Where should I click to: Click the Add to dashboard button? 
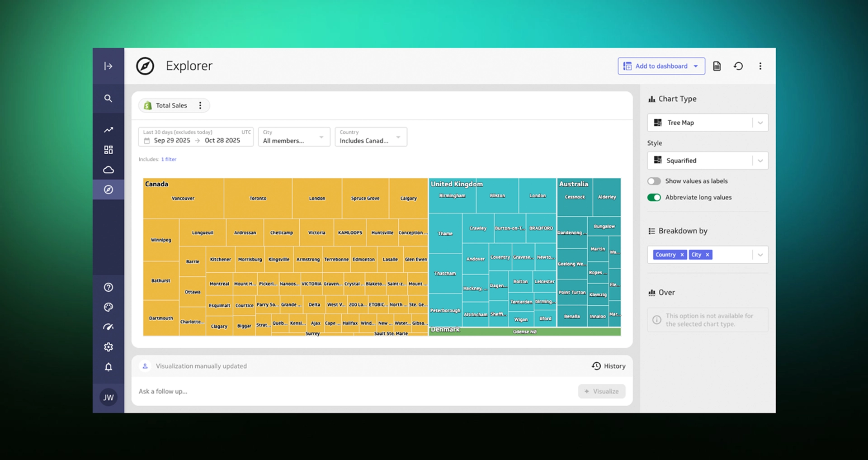661,66
